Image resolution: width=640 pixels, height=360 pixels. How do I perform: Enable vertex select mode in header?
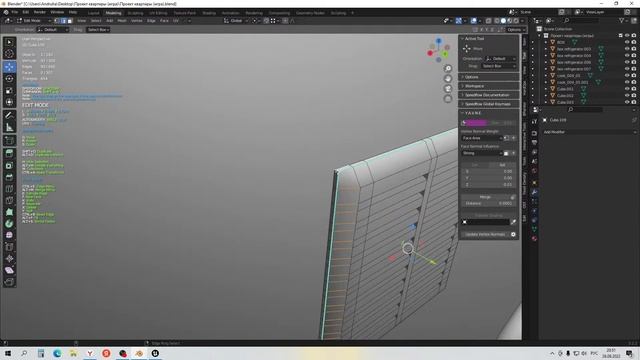(57, 21)
